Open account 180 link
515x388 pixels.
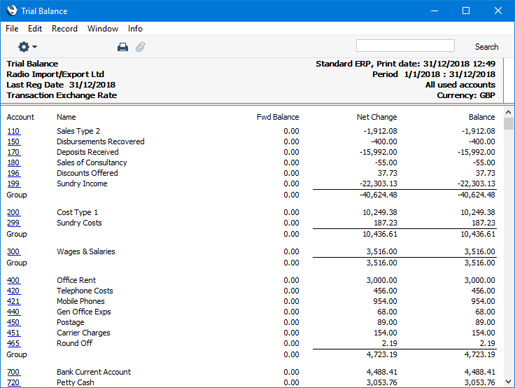coord(14,163)
